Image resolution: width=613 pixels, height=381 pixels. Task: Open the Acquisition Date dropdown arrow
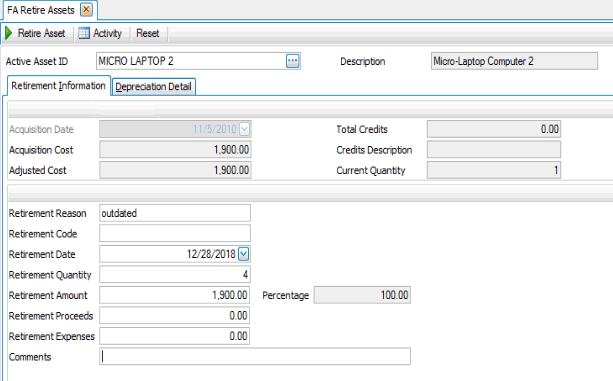244,129
